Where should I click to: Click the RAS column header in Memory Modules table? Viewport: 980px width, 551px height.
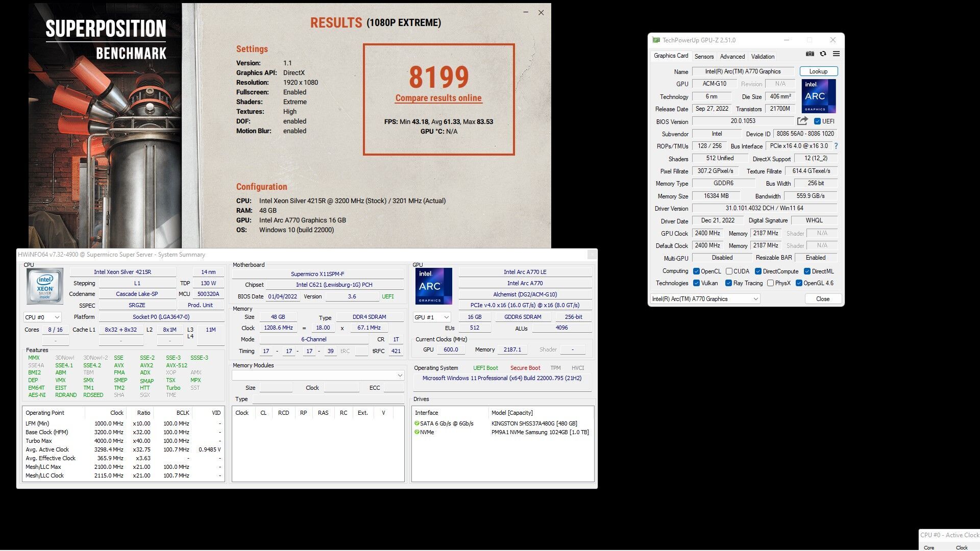pos(323,413)
